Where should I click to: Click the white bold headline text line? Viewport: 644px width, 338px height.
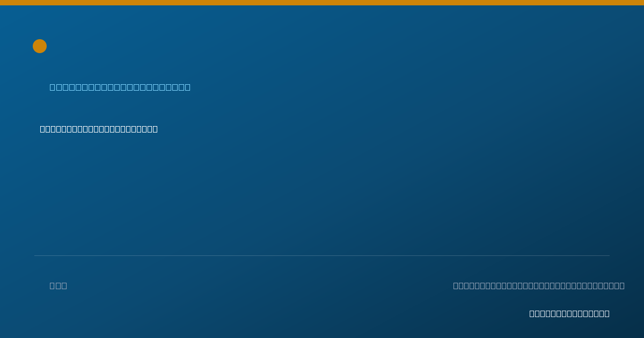tap(99, 129)
